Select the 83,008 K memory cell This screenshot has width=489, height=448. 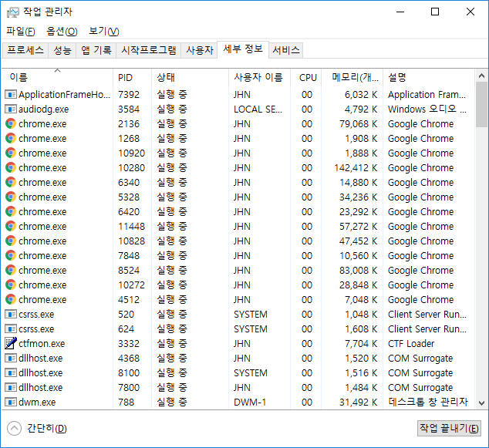[359, 271]
